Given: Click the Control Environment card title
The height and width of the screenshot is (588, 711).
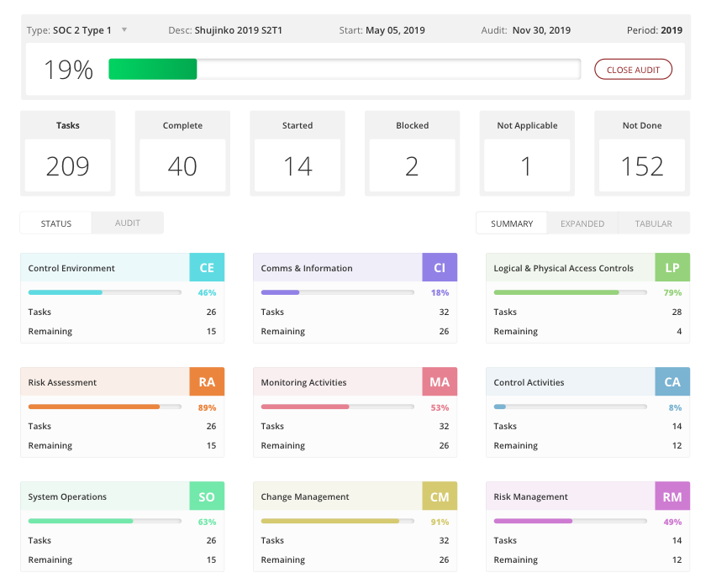Looking at the screenshot, I should (71, 268).
